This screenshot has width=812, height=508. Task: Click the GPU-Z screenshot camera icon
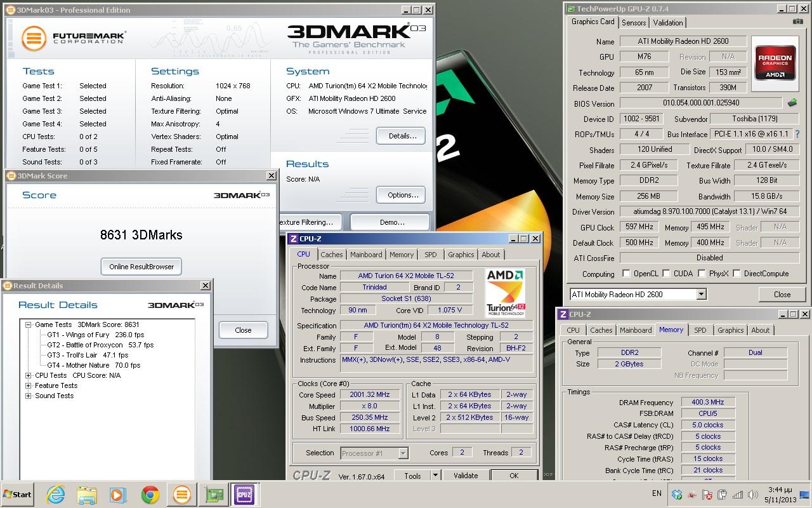pos(797,22)
